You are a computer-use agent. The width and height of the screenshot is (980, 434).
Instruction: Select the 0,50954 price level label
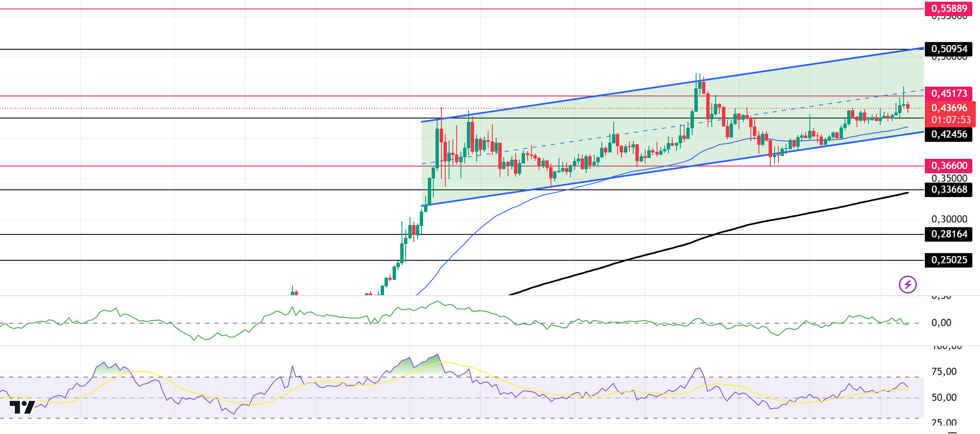coord(949,49)
